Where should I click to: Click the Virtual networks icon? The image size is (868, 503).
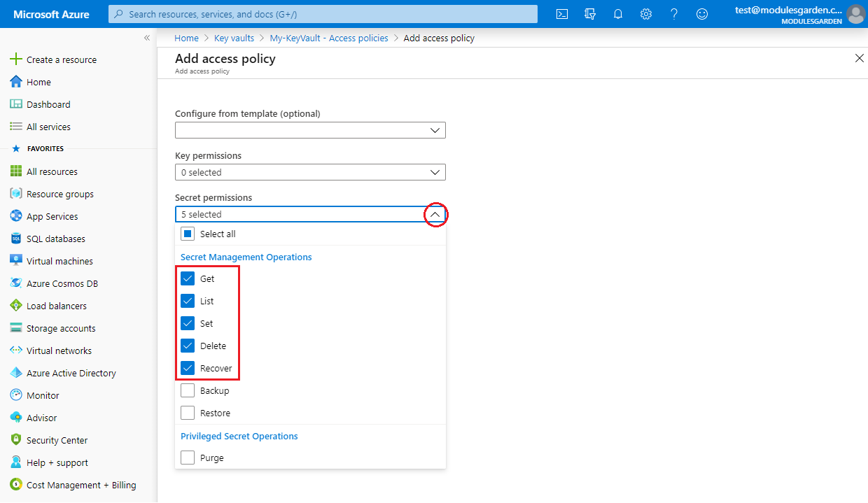pos(16,350)
